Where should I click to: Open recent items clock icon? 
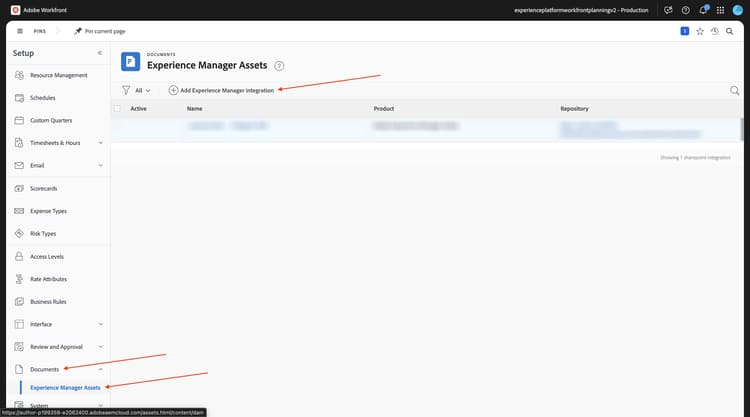coord(715,31)
